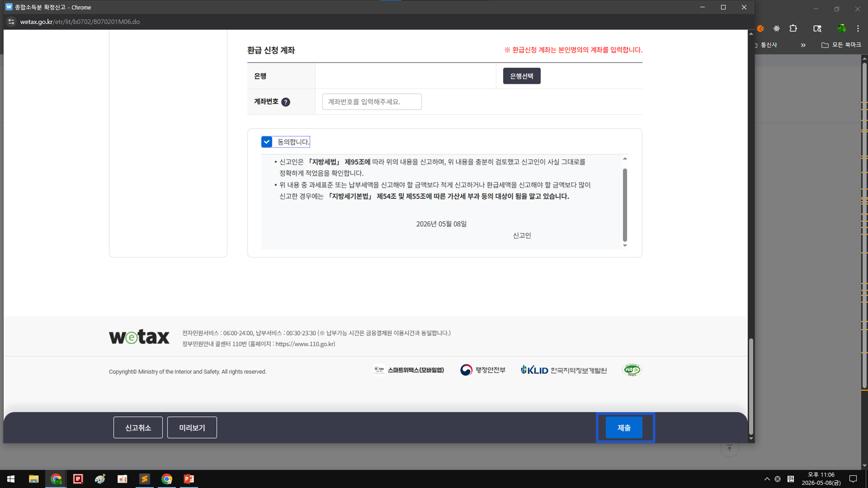Click the help question mark next to 계좌번호
This screenshot has height=488, width=868.
[286, 102]
